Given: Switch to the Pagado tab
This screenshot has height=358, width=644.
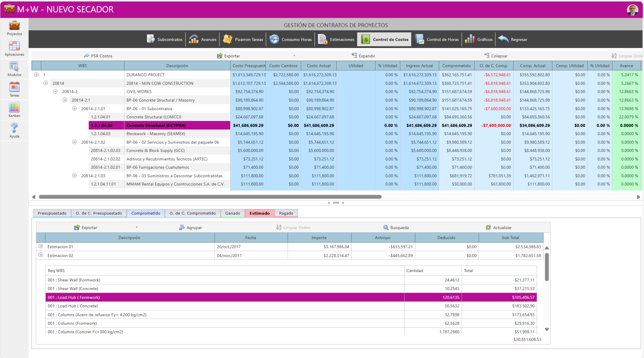Looking at the screenshot, I should click(286, 213).
